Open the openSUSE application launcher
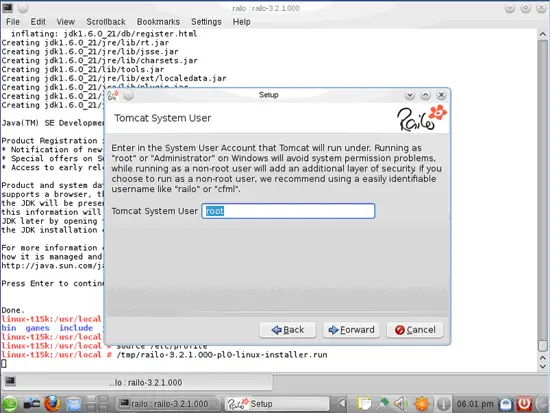 click(x=10, y=404)
